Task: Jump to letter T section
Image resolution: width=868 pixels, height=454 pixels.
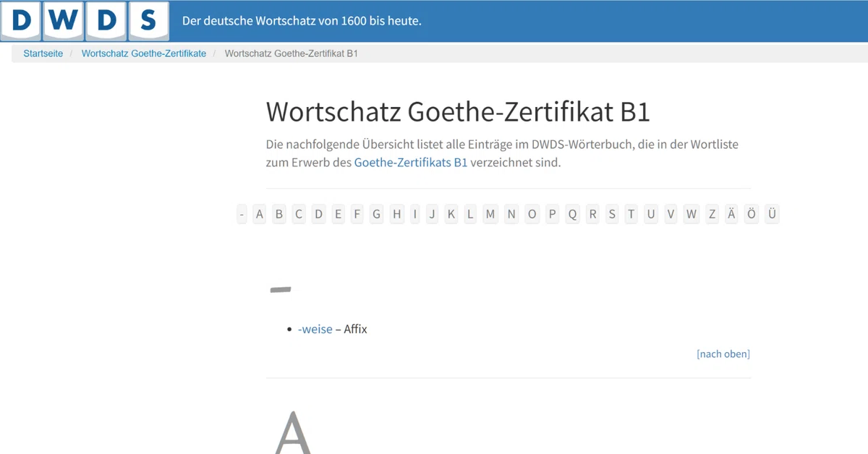Action: [631, 214]
